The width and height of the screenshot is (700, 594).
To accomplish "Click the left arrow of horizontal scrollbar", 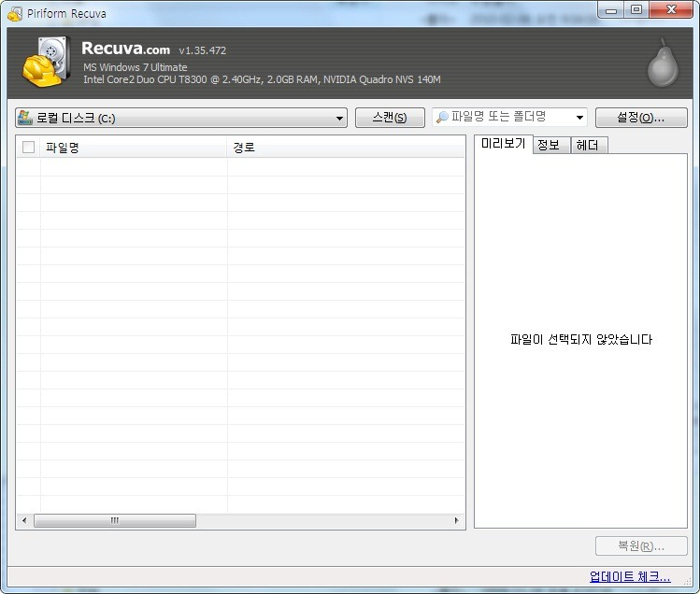I will click(24, 520).
